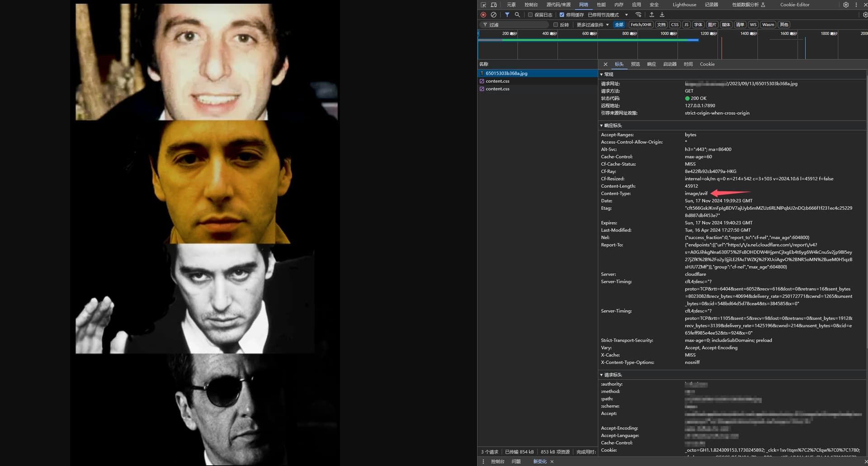The image size is (868, 466).
Task: Switch to the 预览 tab
Action: [635, 64]
